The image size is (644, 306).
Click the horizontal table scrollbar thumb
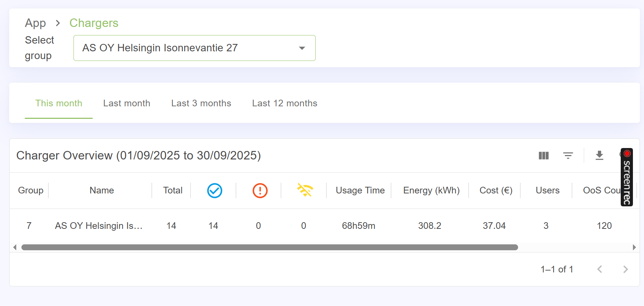(270, 247)
